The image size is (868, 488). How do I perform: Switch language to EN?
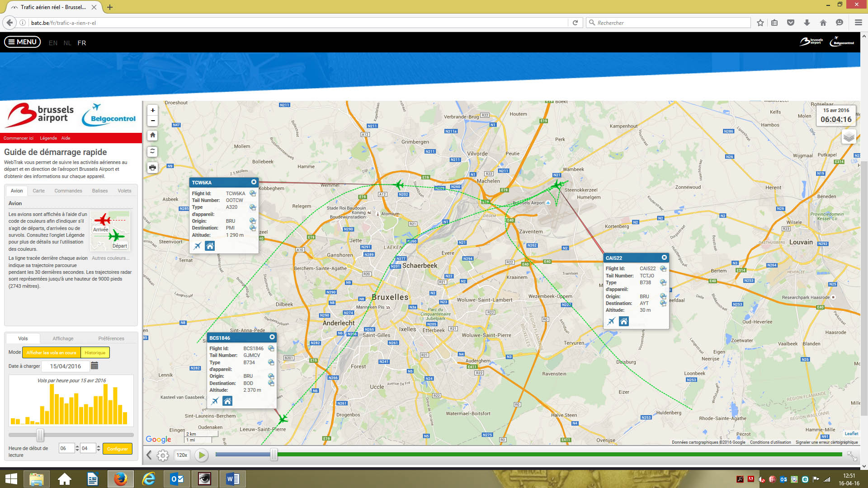click(x=53, y=43)
